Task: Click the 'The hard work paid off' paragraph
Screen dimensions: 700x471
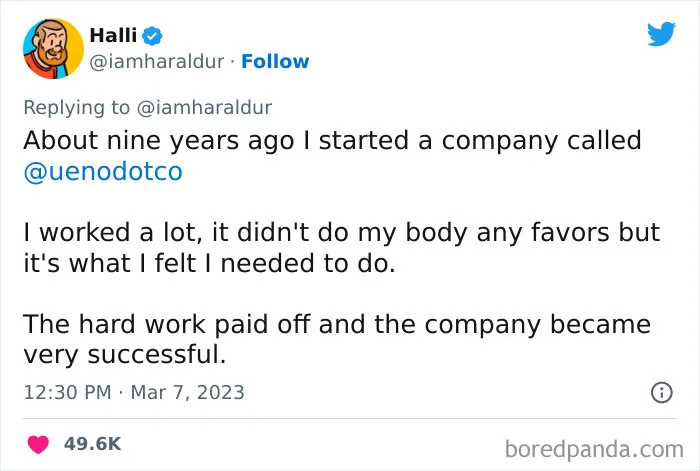Action: (x=337, y=339)
